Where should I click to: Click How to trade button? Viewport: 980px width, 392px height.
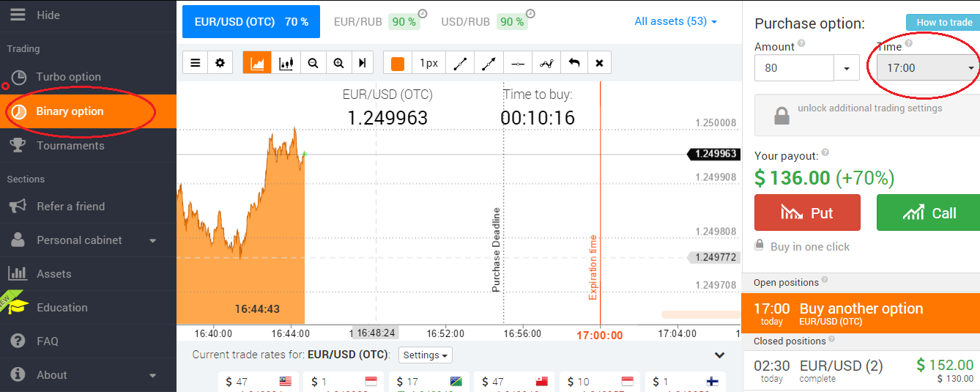(945, 22)
